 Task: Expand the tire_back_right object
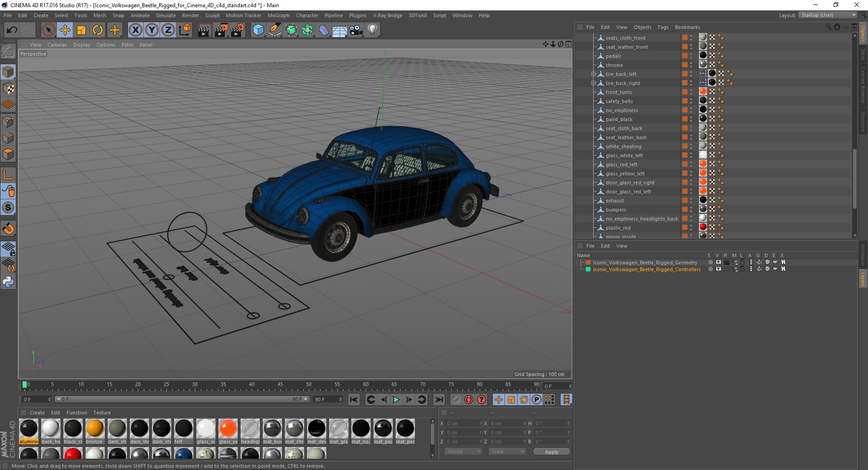593,83
